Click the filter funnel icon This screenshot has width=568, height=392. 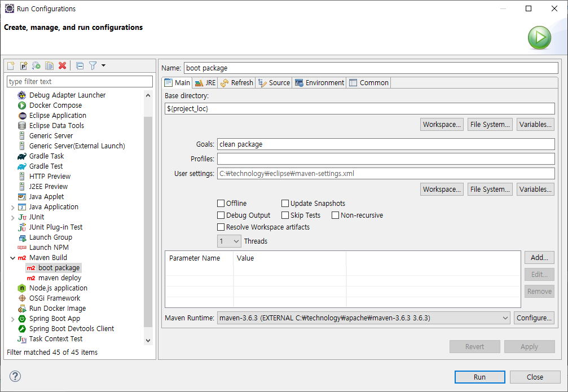93,66
